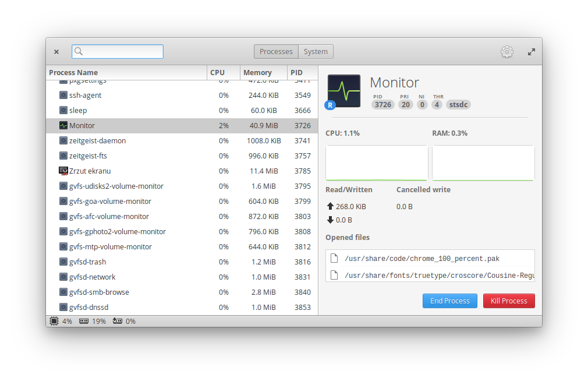Click the 1008.0 KiB memory cell
Screen dimensions: 588x381
click(x=264, y=141)
